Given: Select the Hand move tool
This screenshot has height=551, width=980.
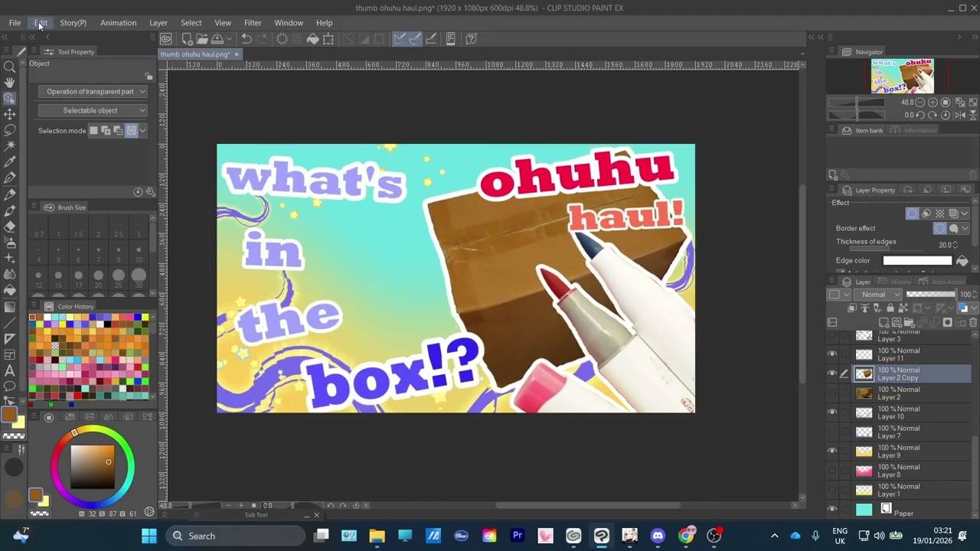Looking at the screenshot, I should point(10,82).
